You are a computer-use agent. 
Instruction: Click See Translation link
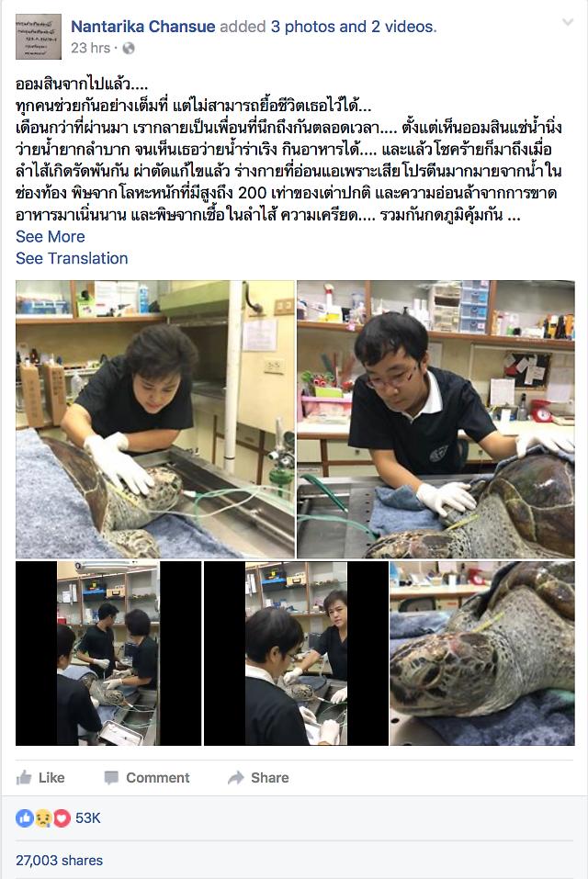point(72,258)
